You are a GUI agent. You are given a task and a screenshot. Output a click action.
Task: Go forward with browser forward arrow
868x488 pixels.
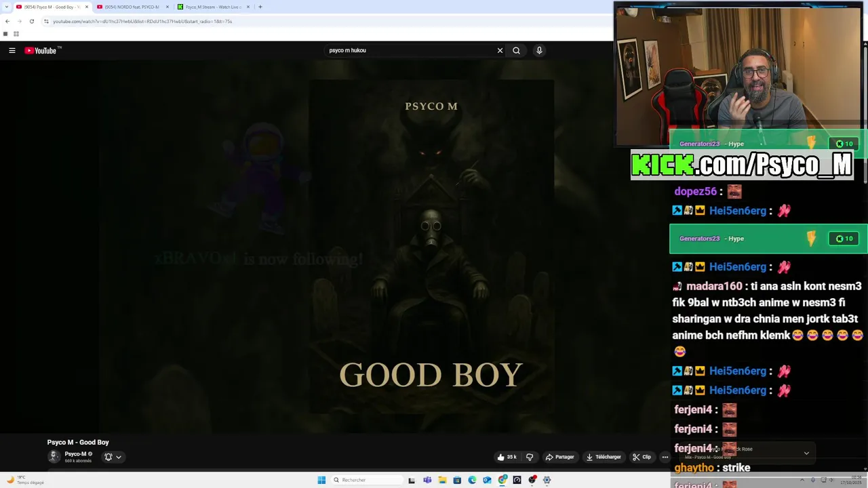point(19,21)
